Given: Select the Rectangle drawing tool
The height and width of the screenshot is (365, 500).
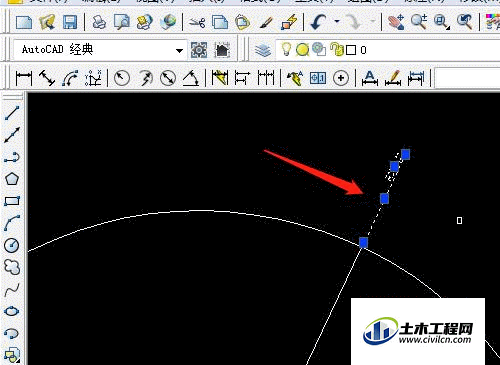Looking at the screenshot, I should [x=12, y=201].
